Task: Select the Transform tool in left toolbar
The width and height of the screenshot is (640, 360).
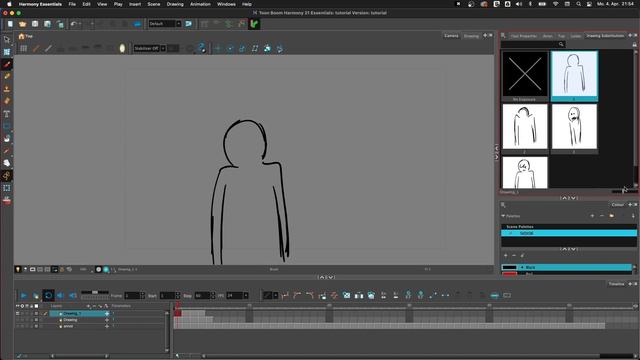Action: point(7,188)
